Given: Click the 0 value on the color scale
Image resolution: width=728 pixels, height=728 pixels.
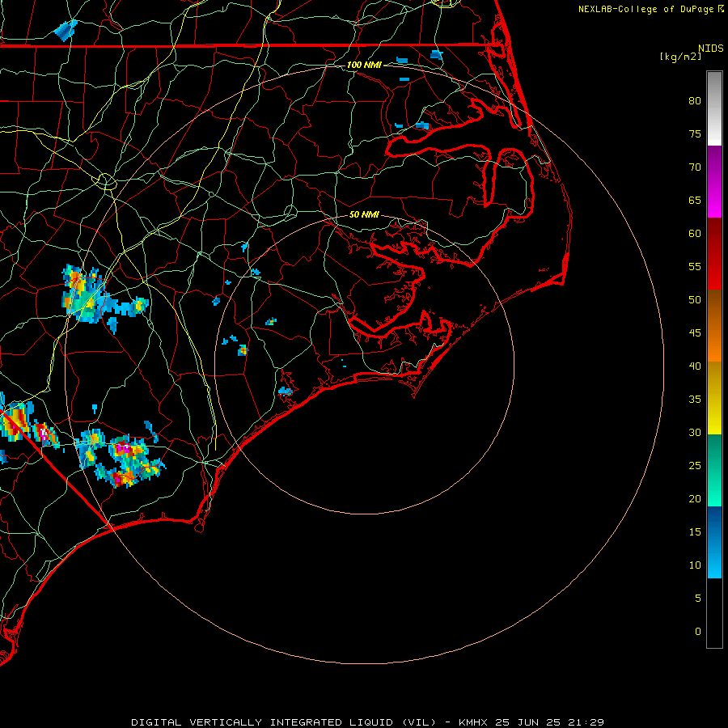Looking at the screenshot, I should point(698,632).
